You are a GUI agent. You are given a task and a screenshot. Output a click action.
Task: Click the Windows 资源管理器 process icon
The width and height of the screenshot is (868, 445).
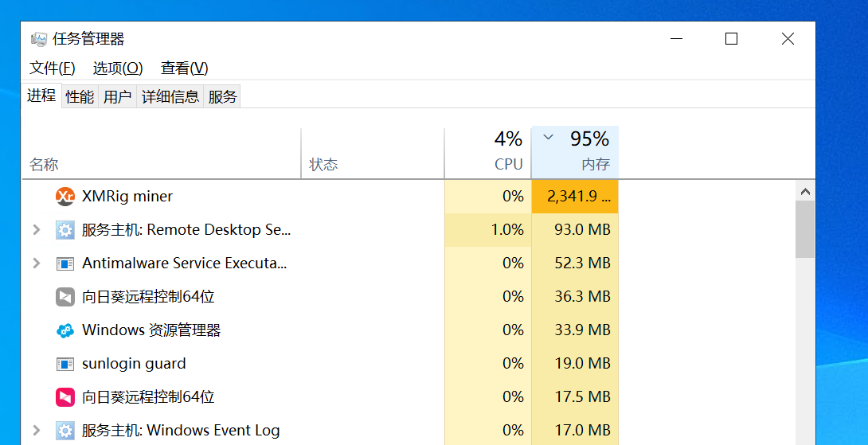point(65,330)
